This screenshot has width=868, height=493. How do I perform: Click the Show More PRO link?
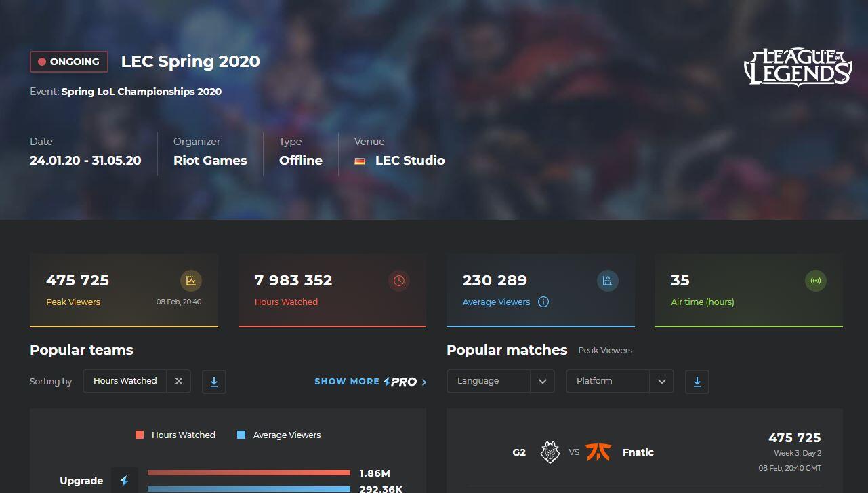point(370,382)
